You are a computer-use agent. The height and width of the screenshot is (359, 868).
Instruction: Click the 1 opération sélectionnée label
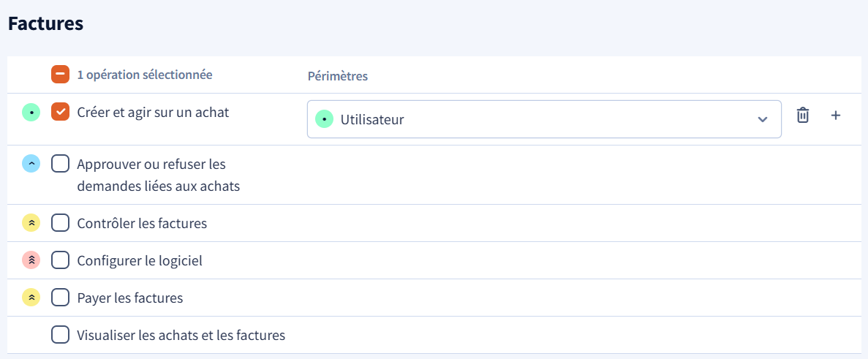(145, 75)
